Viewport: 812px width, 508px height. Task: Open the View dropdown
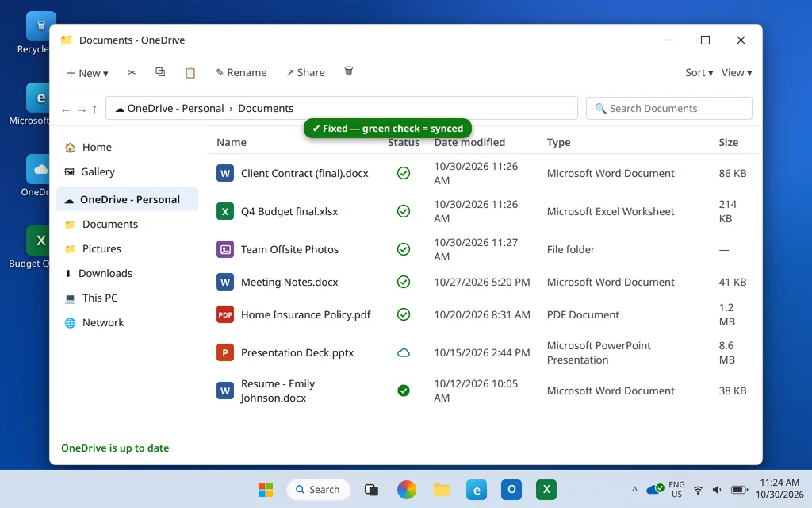737,72
